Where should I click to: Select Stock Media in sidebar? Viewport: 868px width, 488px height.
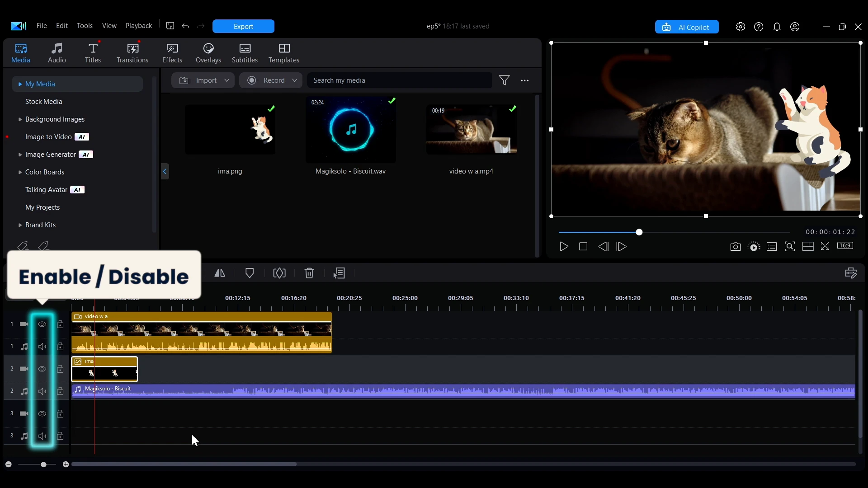[x=44, y=102]
